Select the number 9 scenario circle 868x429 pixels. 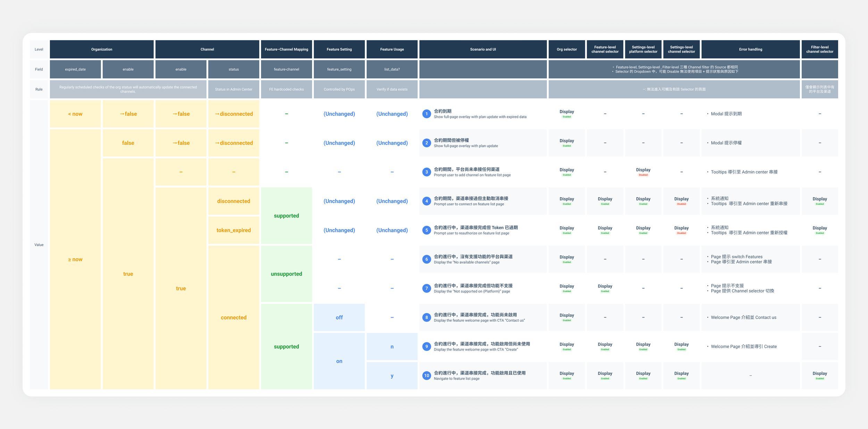tap(426, 346)
